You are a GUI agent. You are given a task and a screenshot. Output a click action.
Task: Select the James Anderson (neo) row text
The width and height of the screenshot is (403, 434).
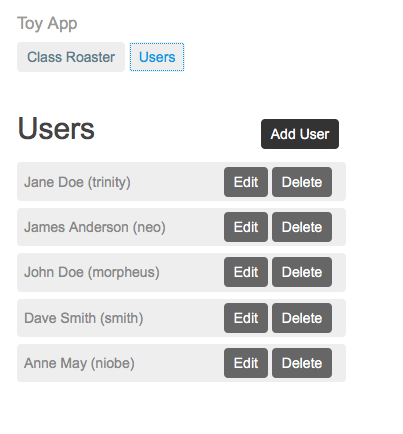(95, 227)
